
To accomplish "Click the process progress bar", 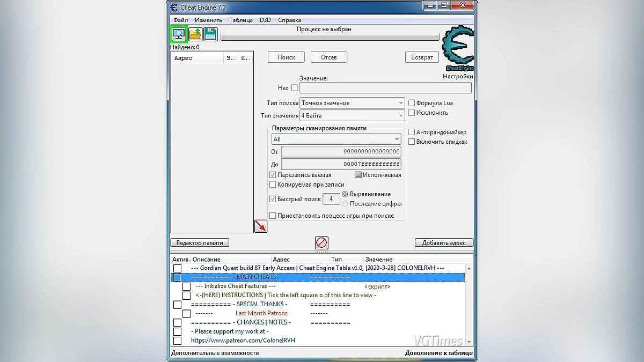I will point(330,37).
